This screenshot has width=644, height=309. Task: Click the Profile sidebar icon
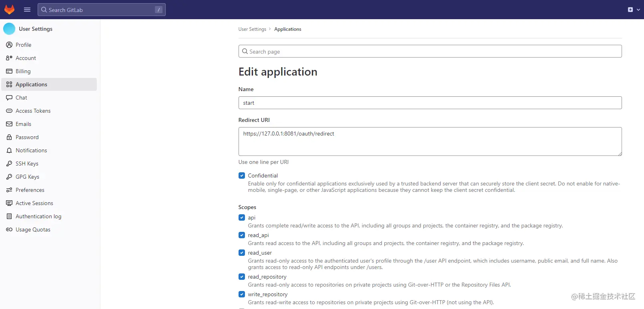tap(9, 45)
